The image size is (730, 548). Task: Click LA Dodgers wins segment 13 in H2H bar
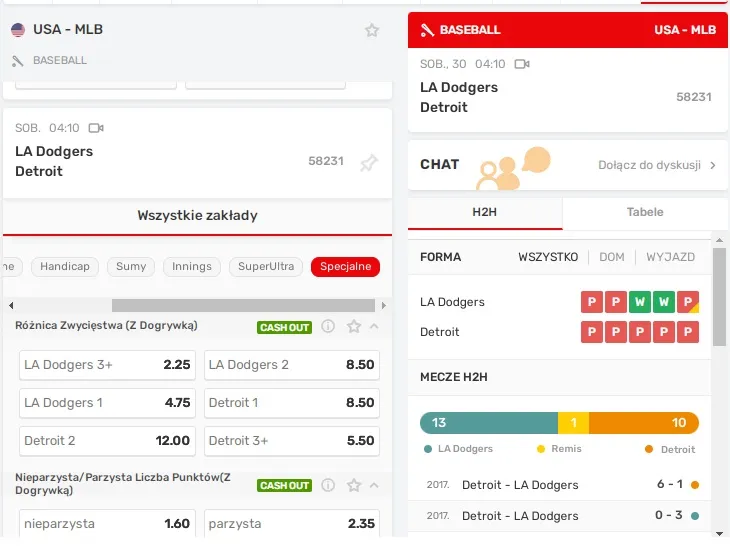coord(489,423)
